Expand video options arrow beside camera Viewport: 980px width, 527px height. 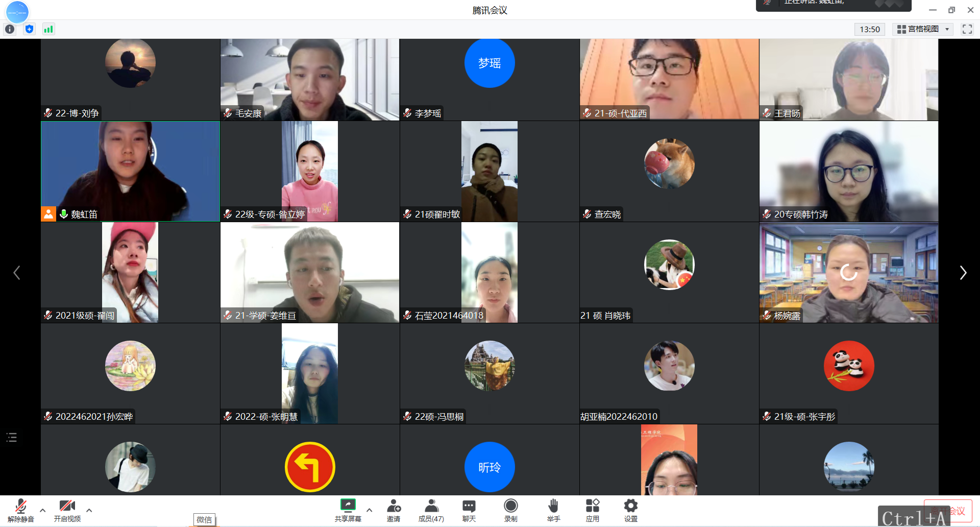pos(89,510)
